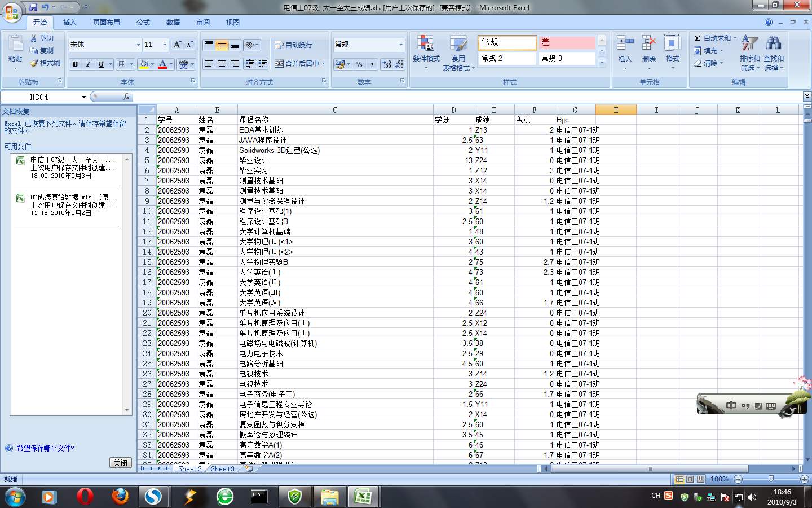Apply bottom vertical alignment
This screenshot has width=812, height=508.
tap(235, 45)
